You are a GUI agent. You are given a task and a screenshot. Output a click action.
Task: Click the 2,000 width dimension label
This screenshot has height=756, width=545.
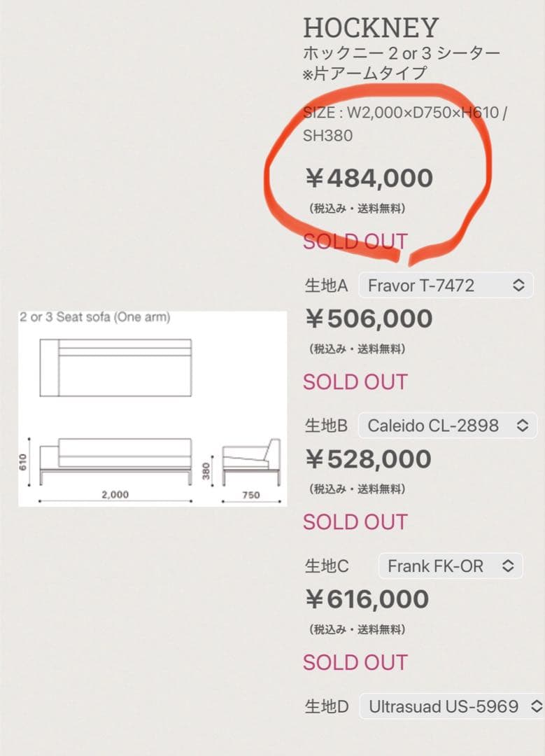tap(115, 494)
